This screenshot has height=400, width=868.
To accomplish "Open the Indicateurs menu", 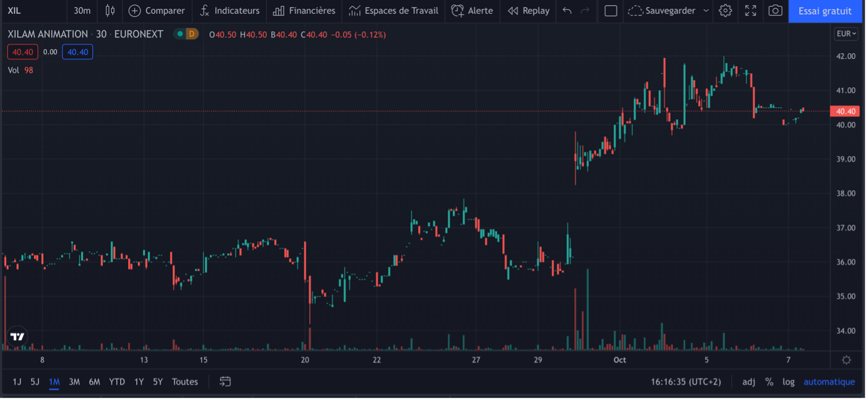I will point(229,11).
